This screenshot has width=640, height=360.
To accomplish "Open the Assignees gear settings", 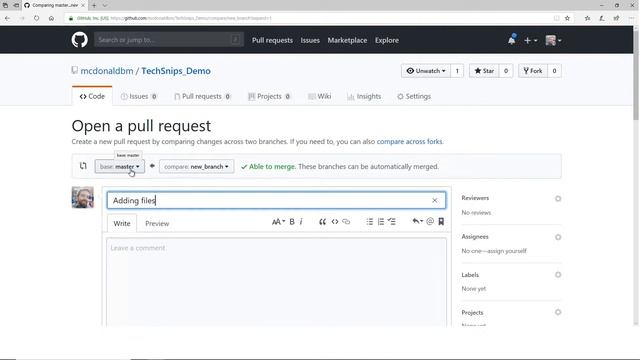I will tap(558, 237).
